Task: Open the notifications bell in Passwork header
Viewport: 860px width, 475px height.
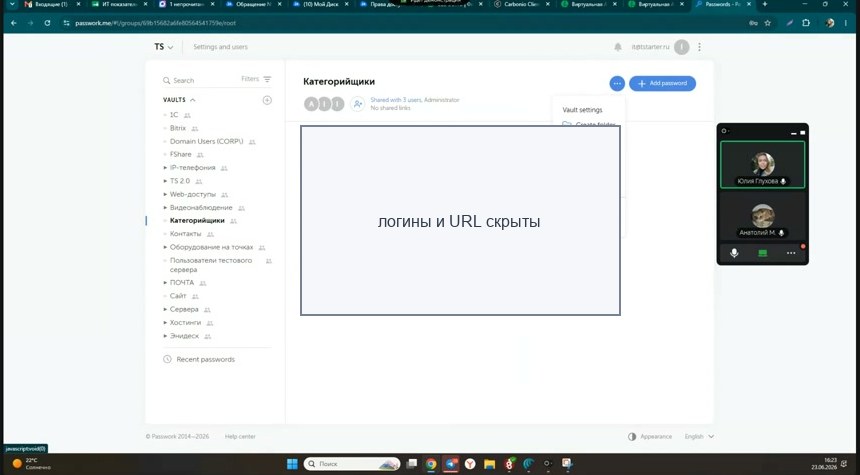Action: pos(618,47)
